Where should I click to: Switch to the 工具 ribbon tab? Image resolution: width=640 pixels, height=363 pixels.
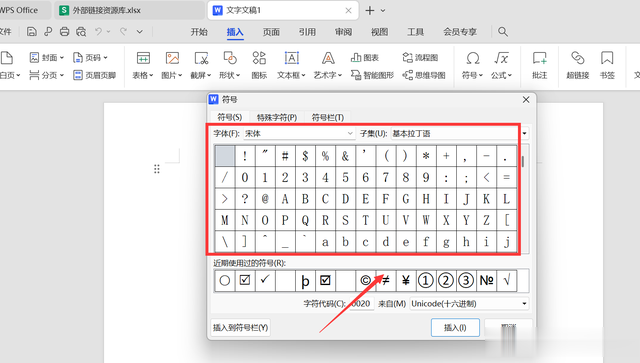[416, 32]
